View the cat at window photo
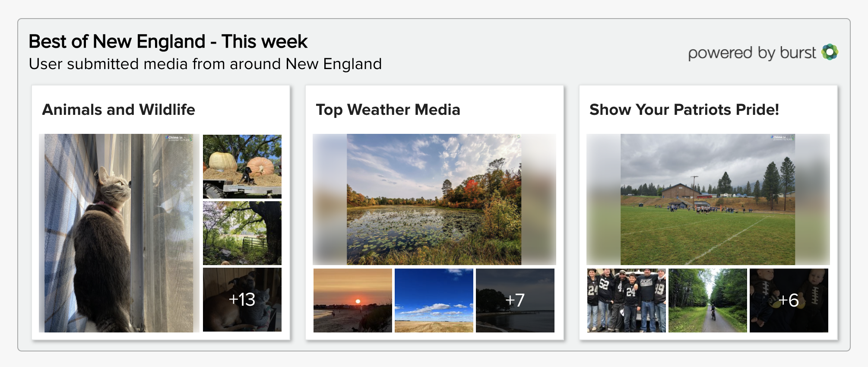 tap(119, 233)
